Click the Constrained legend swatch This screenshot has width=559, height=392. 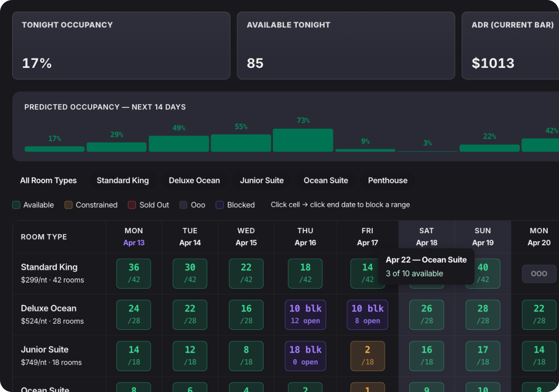pos(68,205)
